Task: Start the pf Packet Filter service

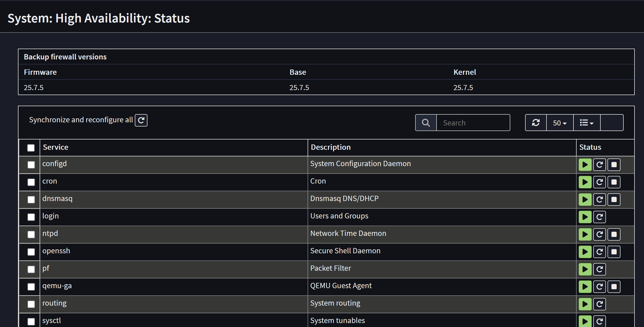Action: [585, 269]
